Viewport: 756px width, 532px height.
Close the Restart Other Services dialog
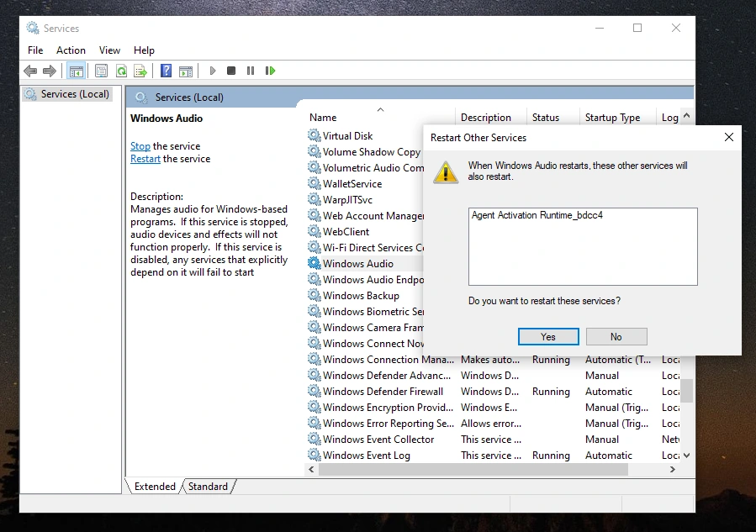click(x=729, y=137)
